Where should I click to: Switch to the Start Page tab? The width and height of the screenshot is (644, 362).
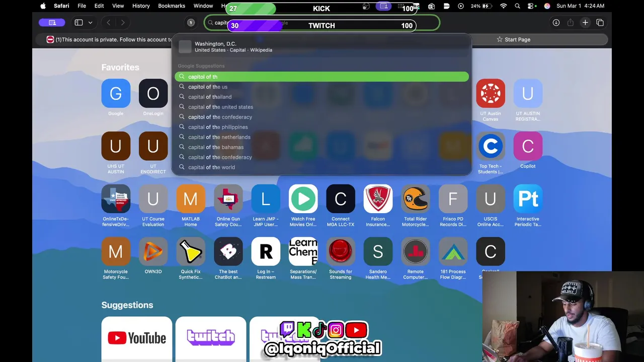(513, 39)
